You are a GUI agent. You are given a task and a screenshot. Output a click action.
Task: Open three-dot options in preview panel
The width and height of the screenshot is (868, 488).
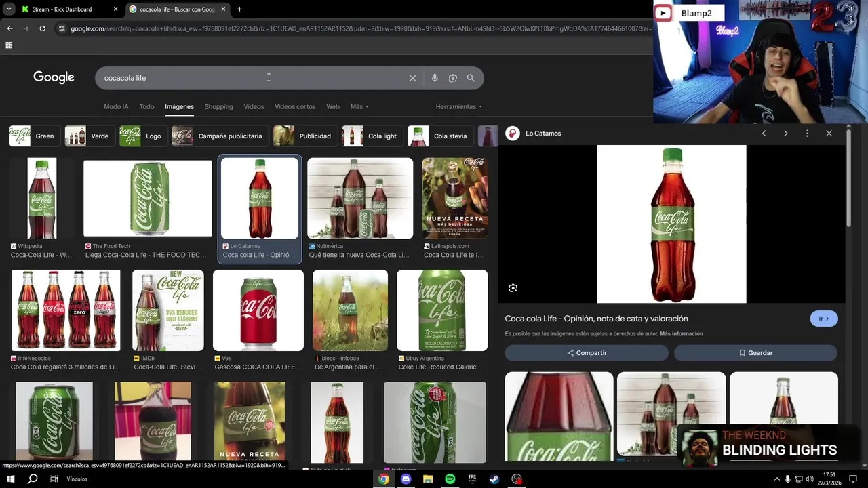[x=807, y=134]
